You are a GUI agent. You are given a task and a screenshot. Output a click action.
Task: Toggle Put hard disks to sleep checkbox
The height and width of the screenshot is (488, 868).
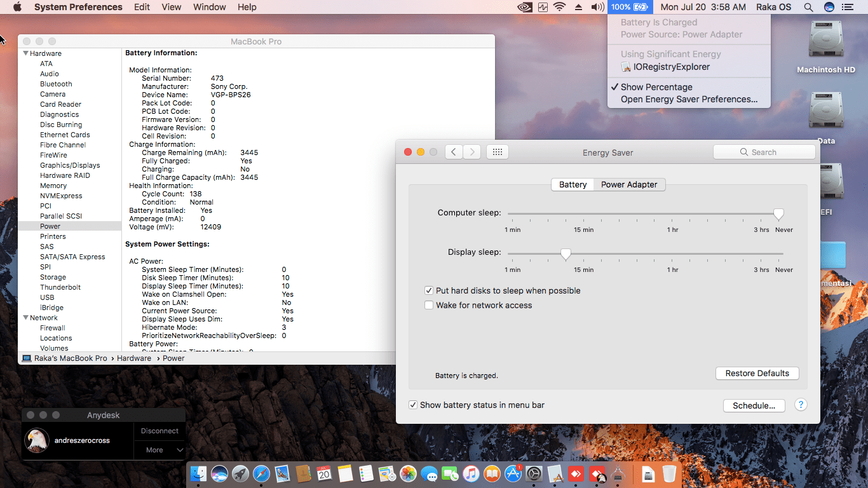coord(429,290)
